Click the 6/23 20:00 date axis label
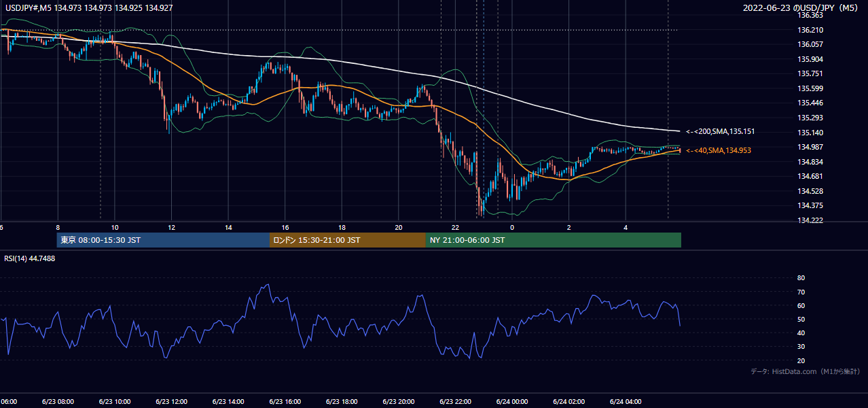 click(399, 401)
